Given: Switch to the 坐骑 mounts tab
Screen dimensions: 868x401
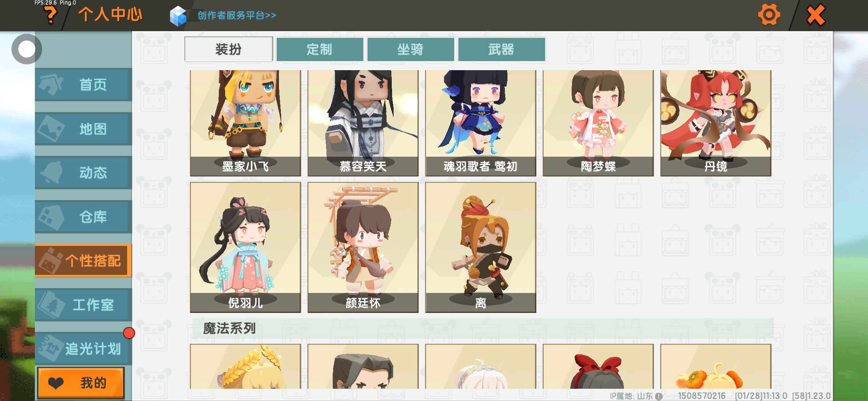Looking at the screenshot, I should (x=411, y=49).
